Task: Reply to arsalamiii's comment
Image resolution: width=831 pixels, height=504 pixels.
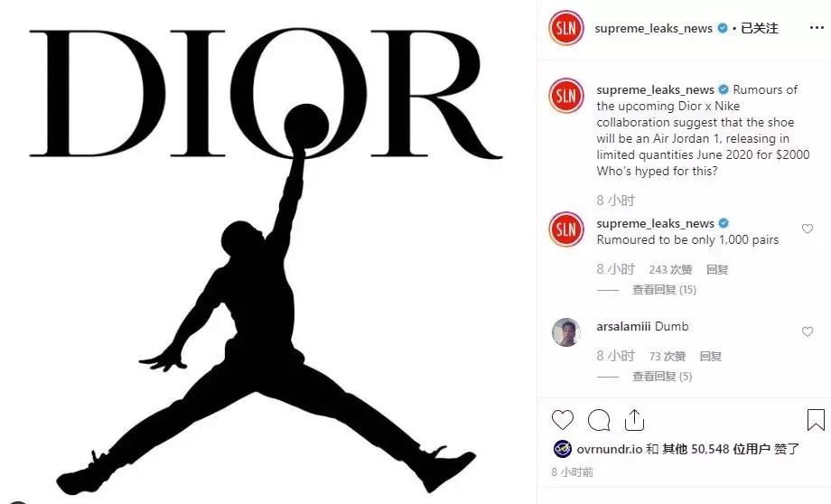Action: pyautogui.click(x=711, y=356)
